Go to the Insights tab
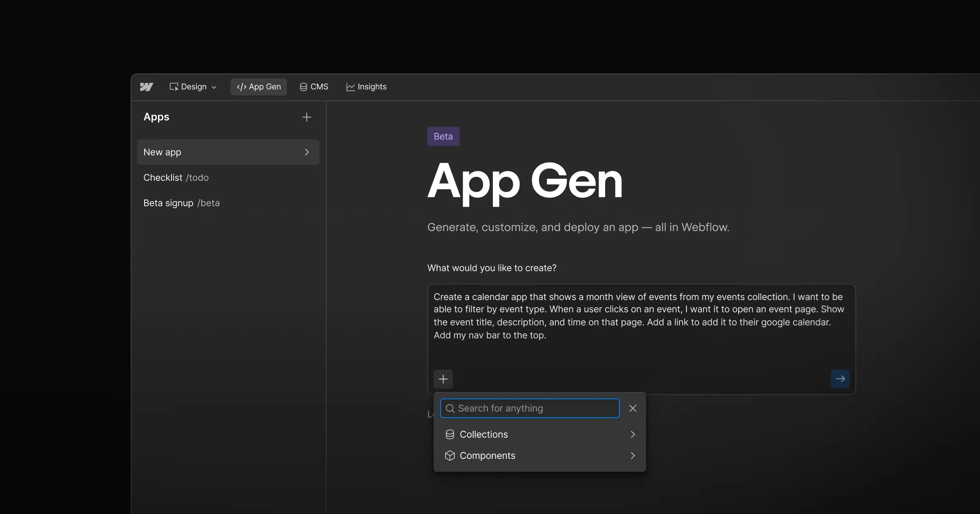 coord(366,87)
